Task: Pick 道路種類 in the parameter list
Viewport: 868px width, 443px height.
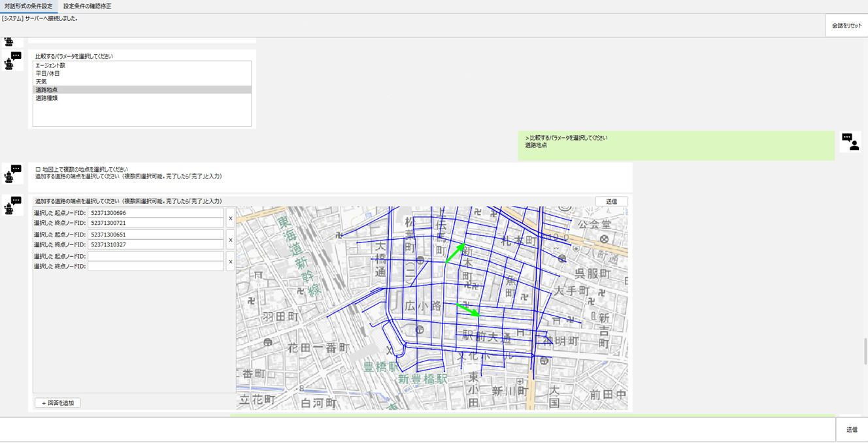Action: (x=46, y=98)
